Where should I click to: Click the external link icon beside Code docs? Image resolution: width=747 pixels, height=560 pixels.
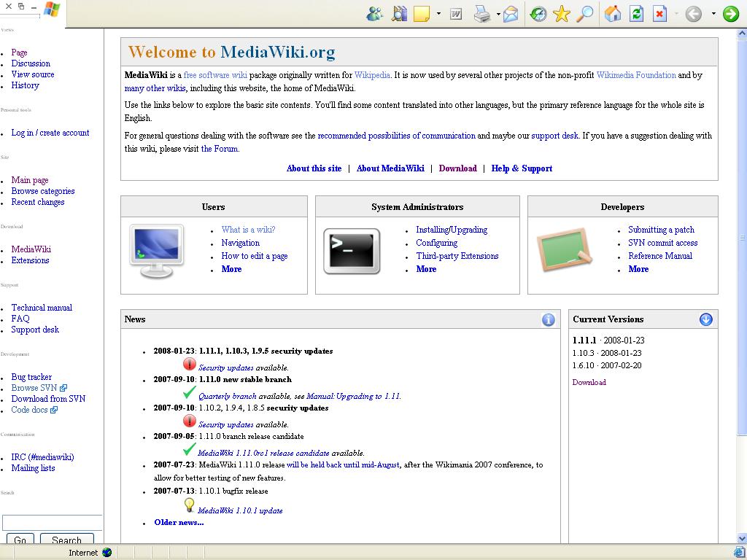pos(54,410)
